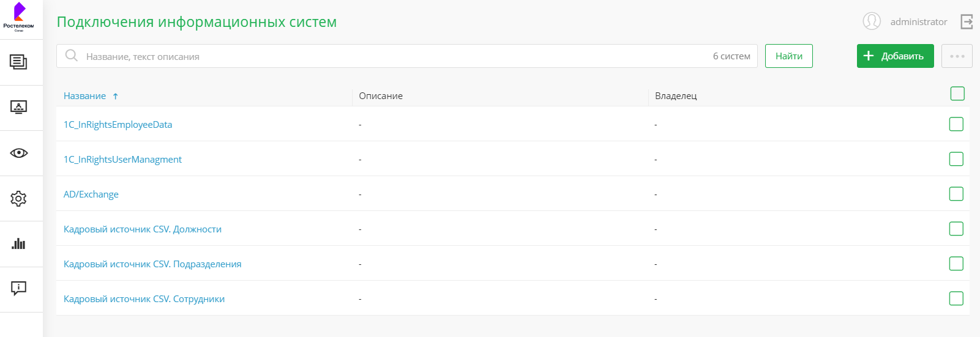Click the green Добавить button

pos(895,56)
